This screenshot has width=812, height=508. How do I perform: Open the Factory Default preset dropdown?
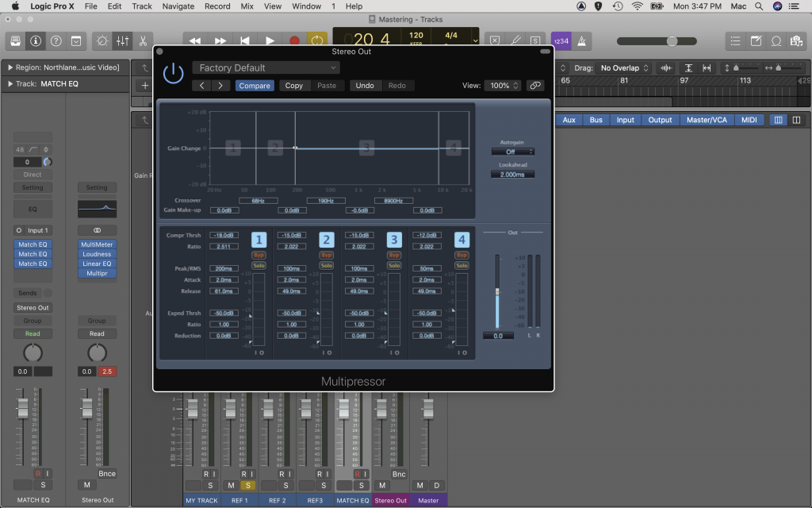[266, 67]
